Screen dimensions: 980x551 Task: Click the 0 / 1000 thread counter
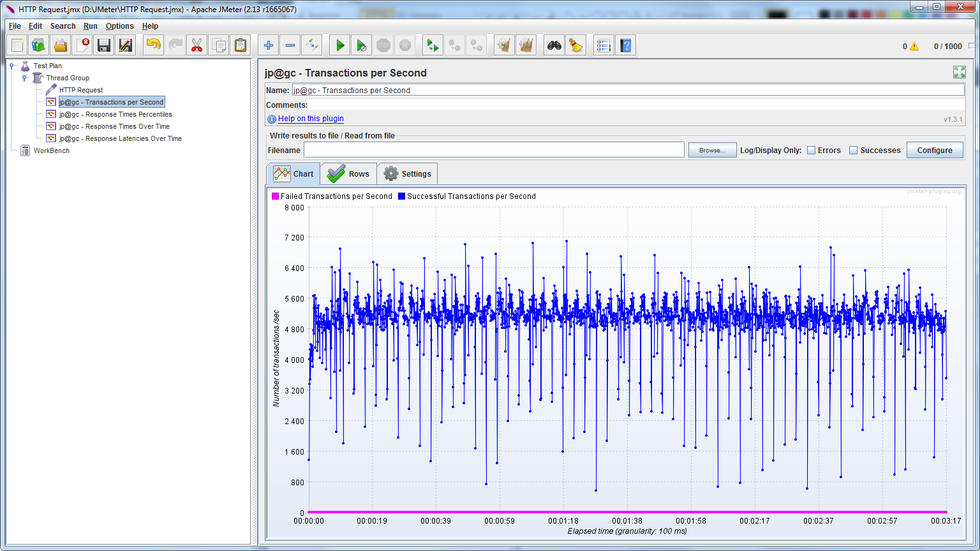(947, 46)
